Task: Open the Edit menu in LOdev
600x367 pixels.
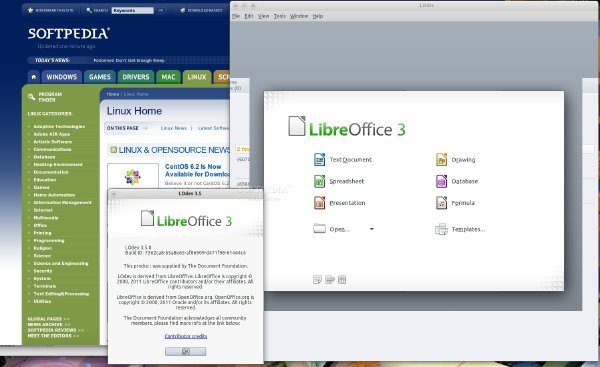Action: pyautogui.click(x=249, y=16)
